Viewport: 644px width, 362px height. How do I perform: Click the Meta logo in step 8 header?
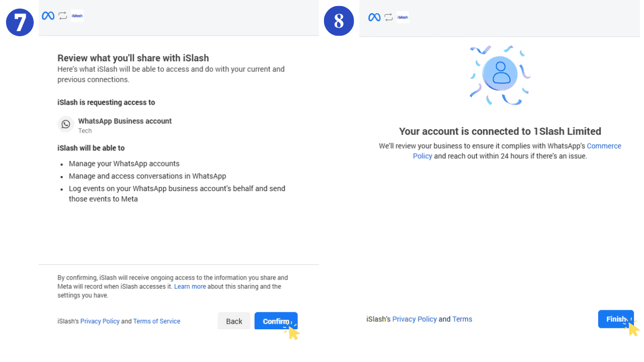(374, 17)
